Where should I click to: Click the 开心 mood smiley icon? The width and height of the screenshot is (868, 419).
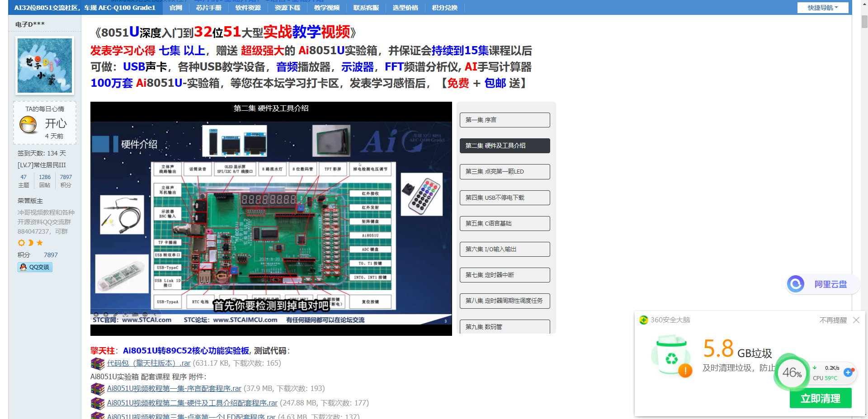coord(28,124)
